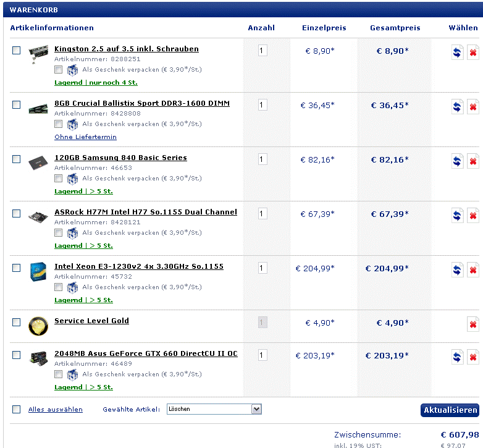The width and height of the screenshot is (483, 448).
Task: Enable gift wrapping for Intel Xeon
Action: 58,287
